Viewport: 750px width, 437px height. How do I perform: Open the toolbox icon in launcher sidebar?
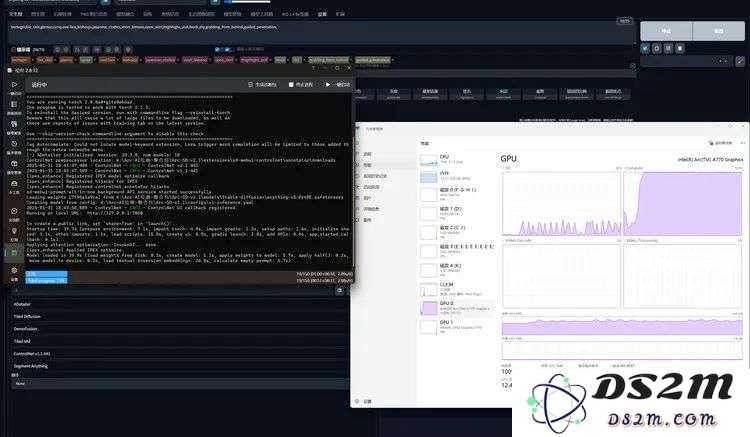(x=14, y=184)
